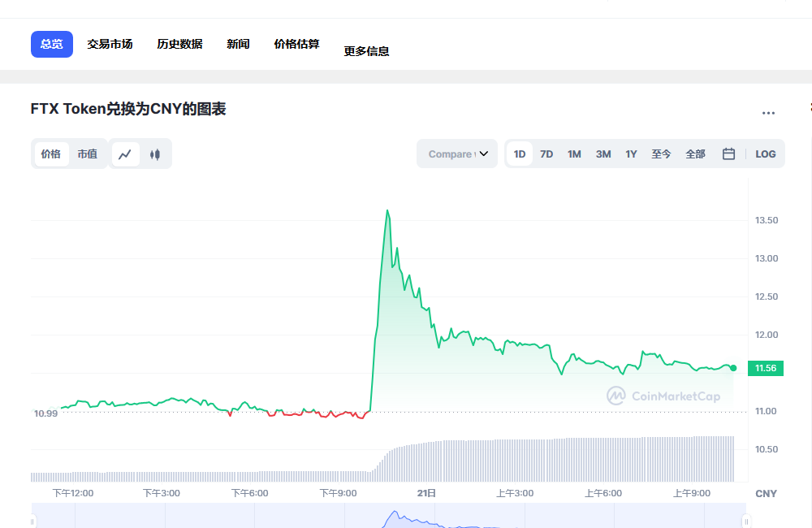Click the 11.56 current price label

766,369
